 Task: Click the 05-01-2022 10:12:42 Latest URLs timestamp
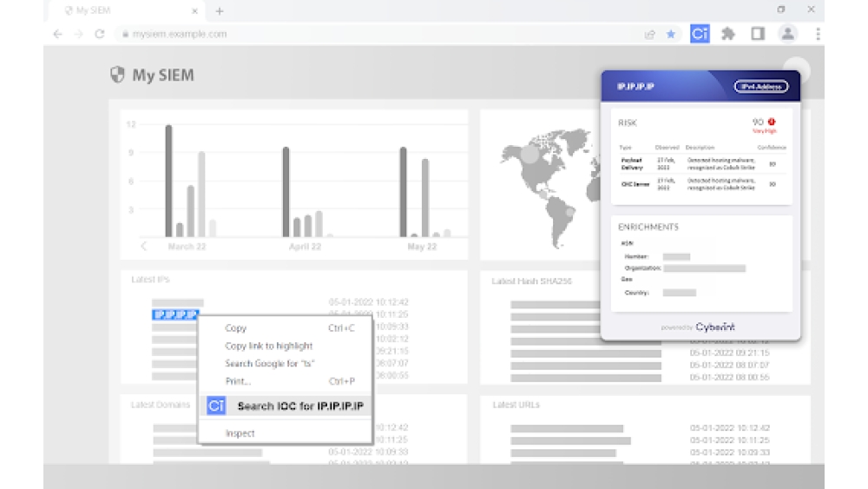(x=729, y=427)
